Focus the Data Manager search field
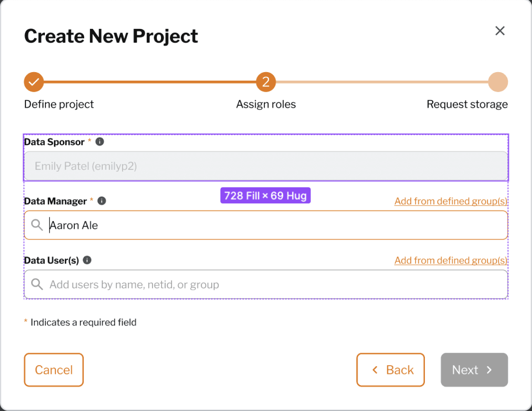Screen dimensions: 532x411 tap(266, 225)
